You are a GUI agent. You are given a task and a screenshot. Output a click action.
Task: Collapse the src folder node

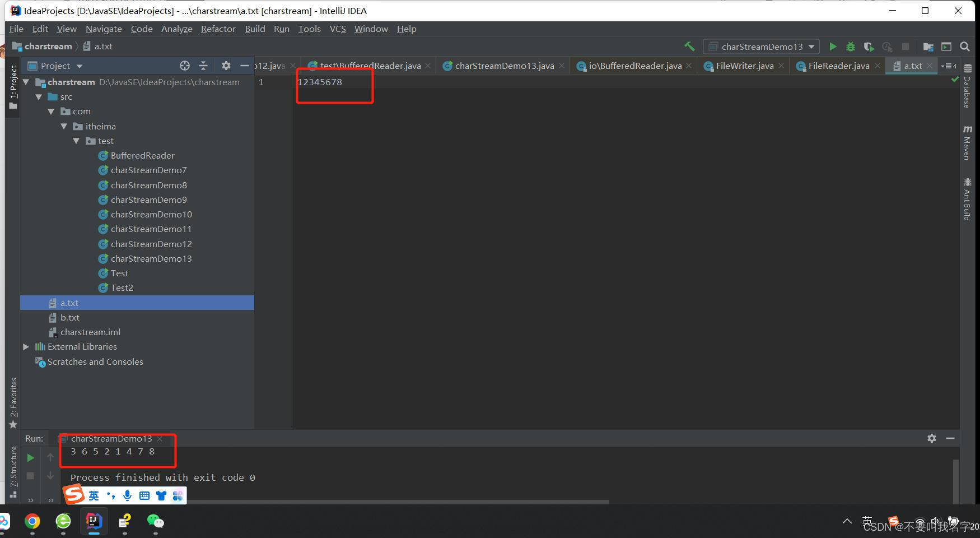[39, 97]
